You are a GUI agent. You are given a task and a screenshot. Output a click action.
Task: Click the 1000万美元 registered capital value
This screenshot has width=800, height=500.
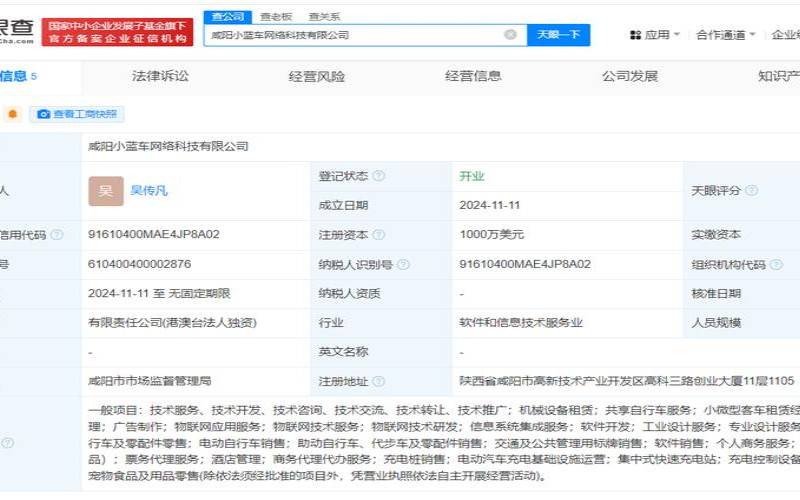click(491, 235)
